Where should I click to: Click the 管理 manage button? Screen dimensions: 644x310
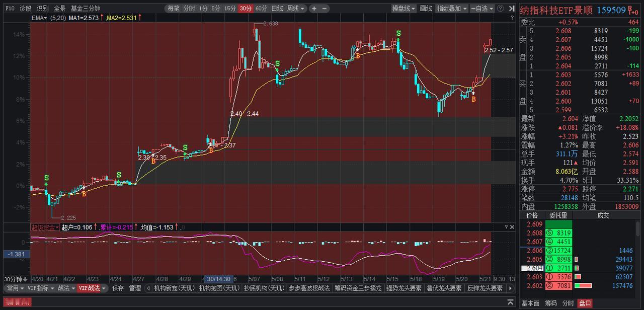(135, 288)
